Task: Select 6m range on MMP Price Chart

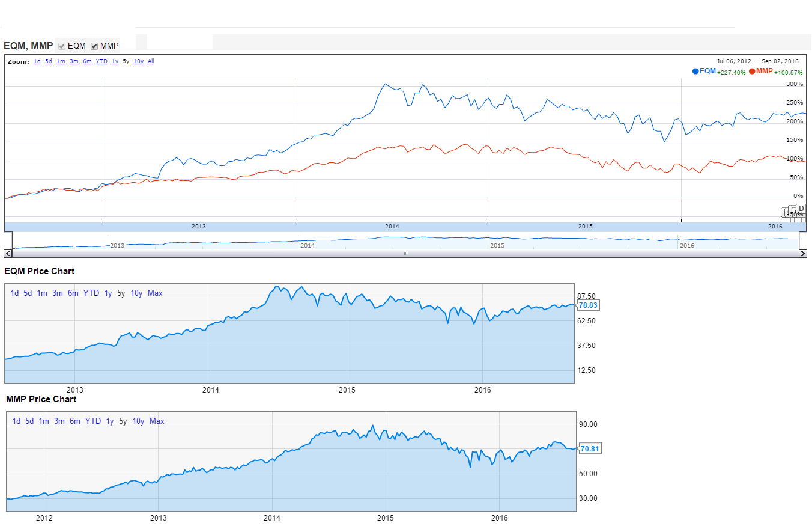Action: click(x=75, y=421)
